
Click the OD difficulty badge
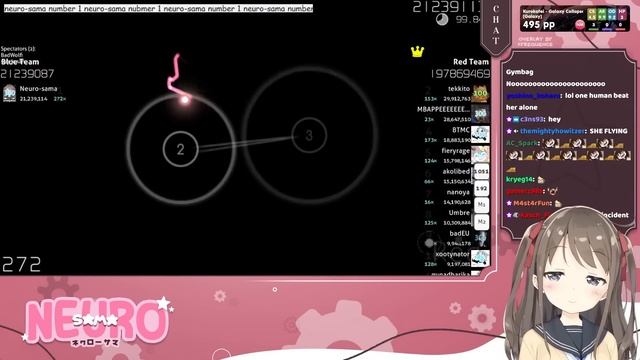(x=611, y=14)
